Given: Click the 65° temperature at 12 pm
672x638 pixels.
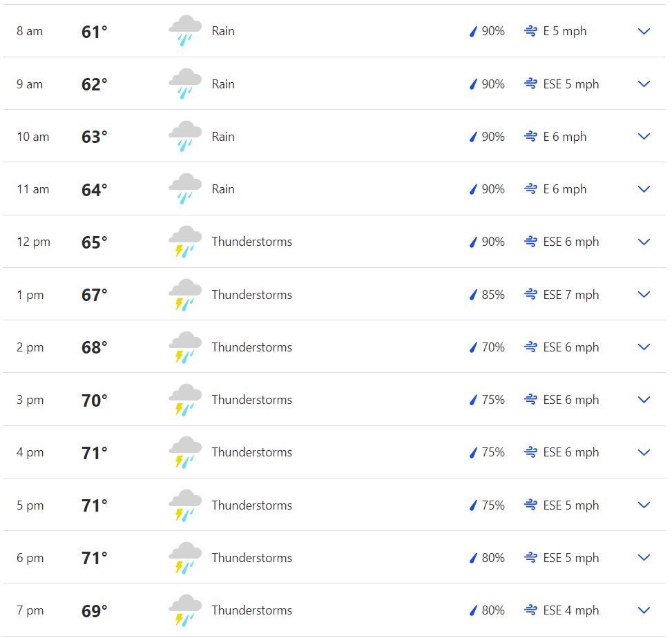Looking at the screenshot, I should pos(95,242).
